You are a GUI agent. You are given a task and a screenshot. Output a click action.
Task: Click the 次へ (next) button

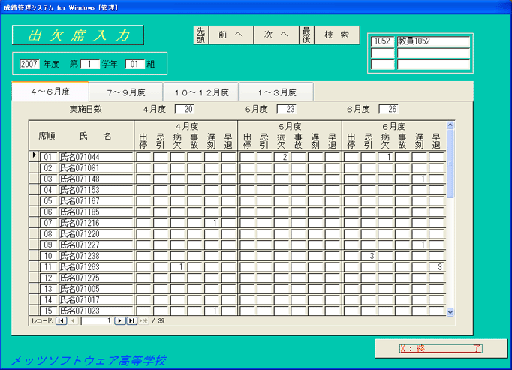pyautogui.click(x=276, y=35)
